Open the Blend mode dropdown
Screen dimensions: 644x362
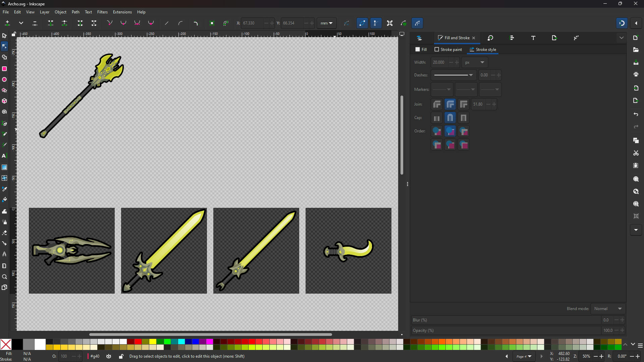(608, 309)
